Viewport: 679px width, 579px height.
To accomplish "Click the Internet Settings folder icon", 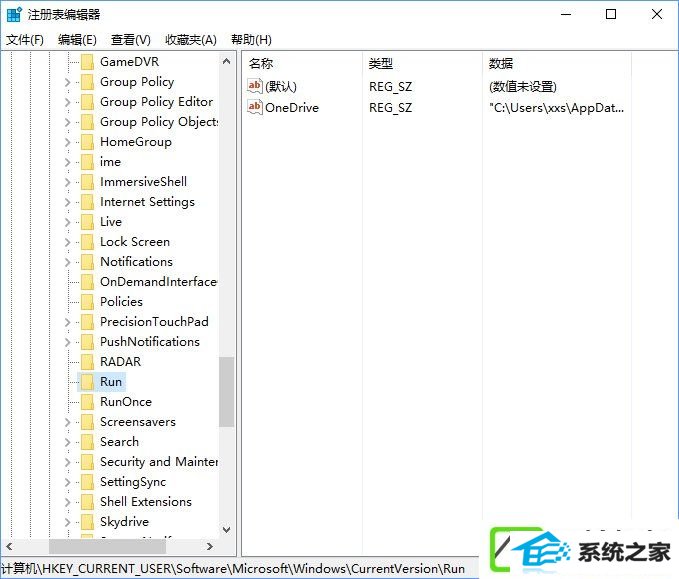I will [x=87, y=201].
